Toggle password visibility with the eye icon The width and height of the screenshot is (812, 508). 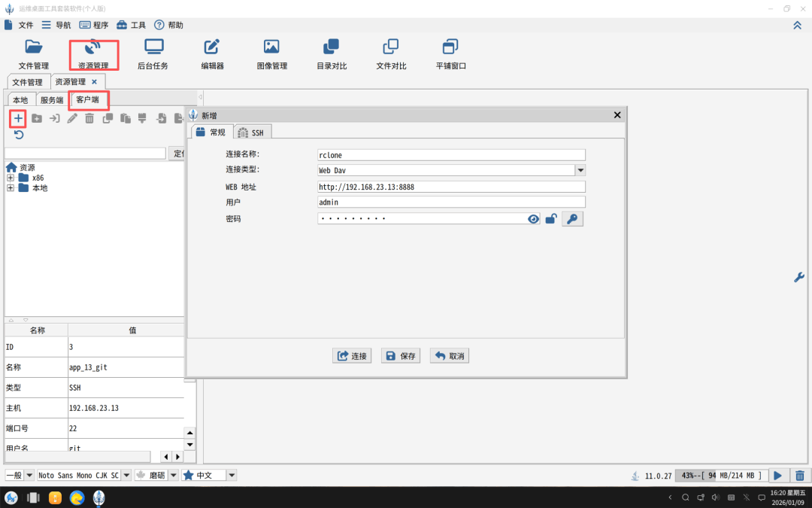tap(533, 219)
